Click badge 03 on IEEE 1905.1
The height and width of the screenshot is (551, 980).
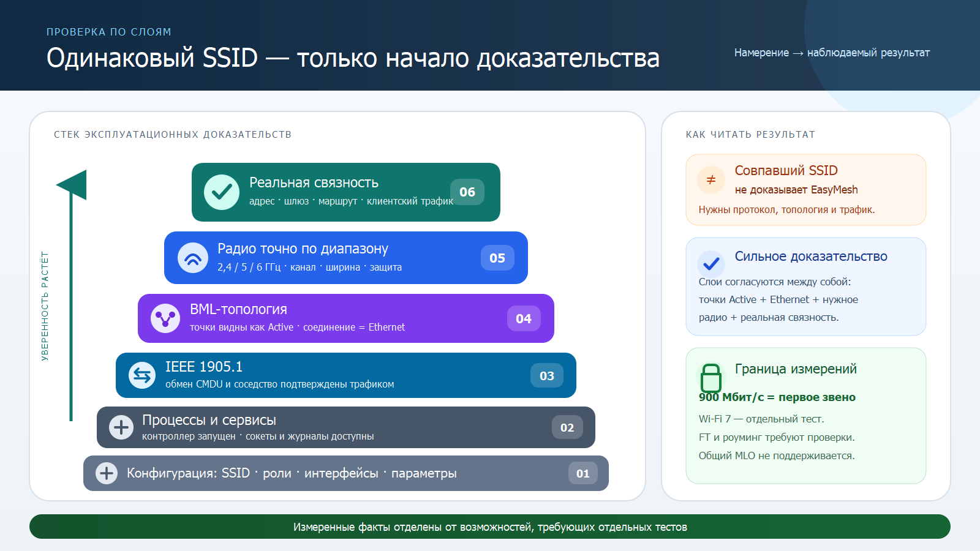pos(547,375)
